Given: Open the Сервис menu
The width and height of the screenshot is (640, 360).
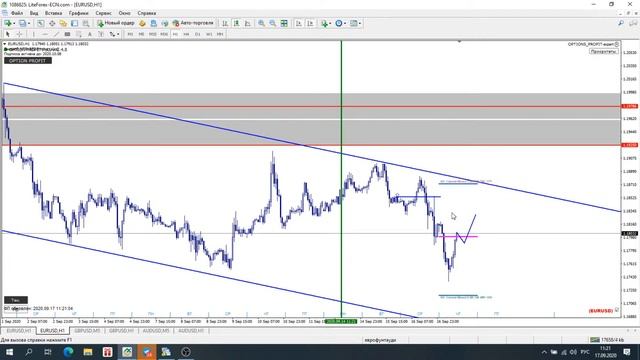Looking at the screenshot, I should tap(104, 13).
